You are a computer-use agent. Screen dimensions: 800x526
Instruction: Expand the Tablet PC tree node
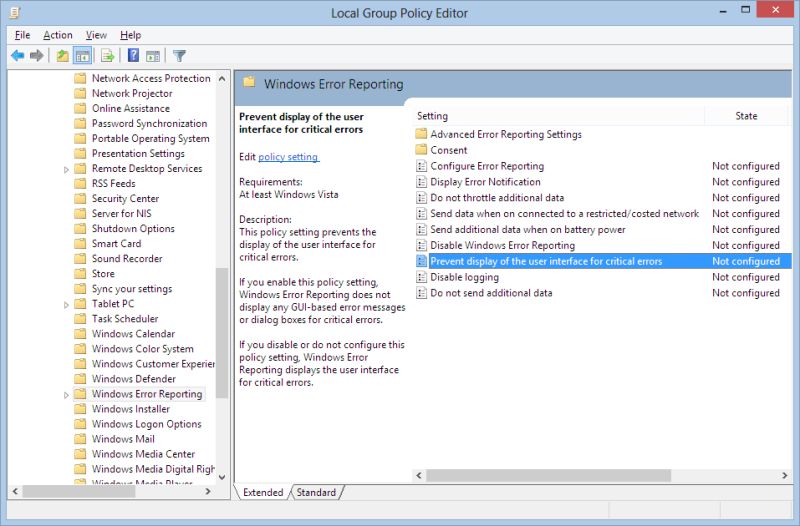click(x=66, y=305)
